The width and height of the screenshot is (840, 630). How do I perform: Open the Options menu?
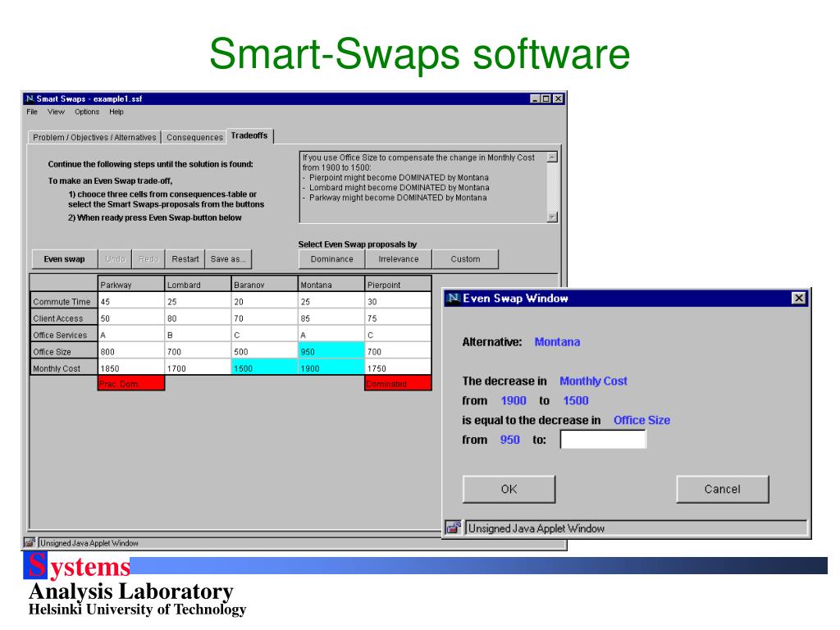coord(87,112)
